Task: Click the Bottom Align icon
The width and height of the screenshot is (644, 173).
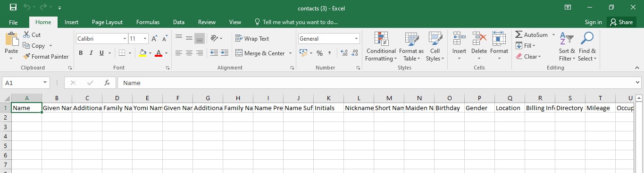Action: coord(200,38)
